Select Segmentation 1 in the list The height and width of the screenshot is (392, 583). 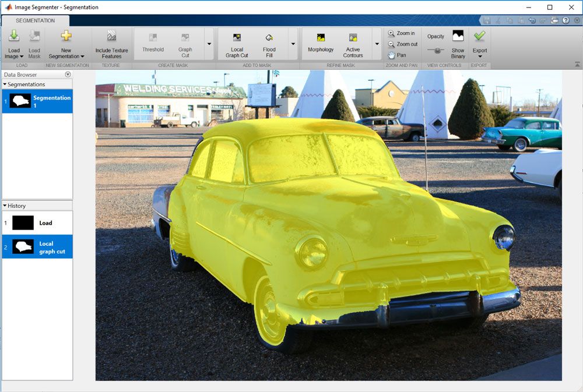click(x=37, y=101)
